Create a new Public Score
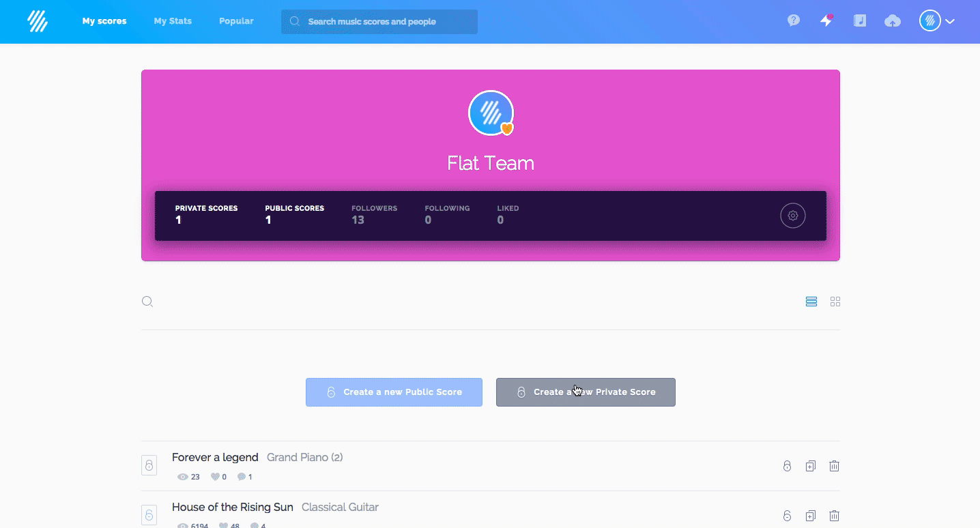 (x=394, y=392)
